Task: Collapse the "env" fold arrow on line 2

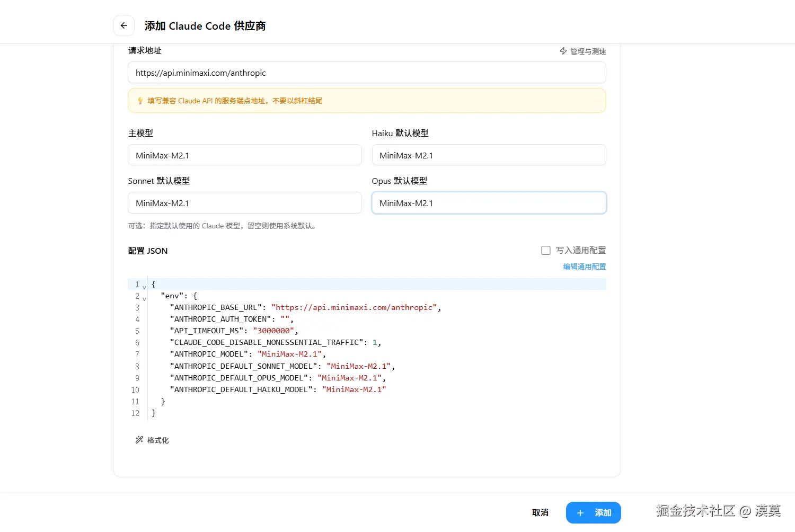Action: click(144, 298)
